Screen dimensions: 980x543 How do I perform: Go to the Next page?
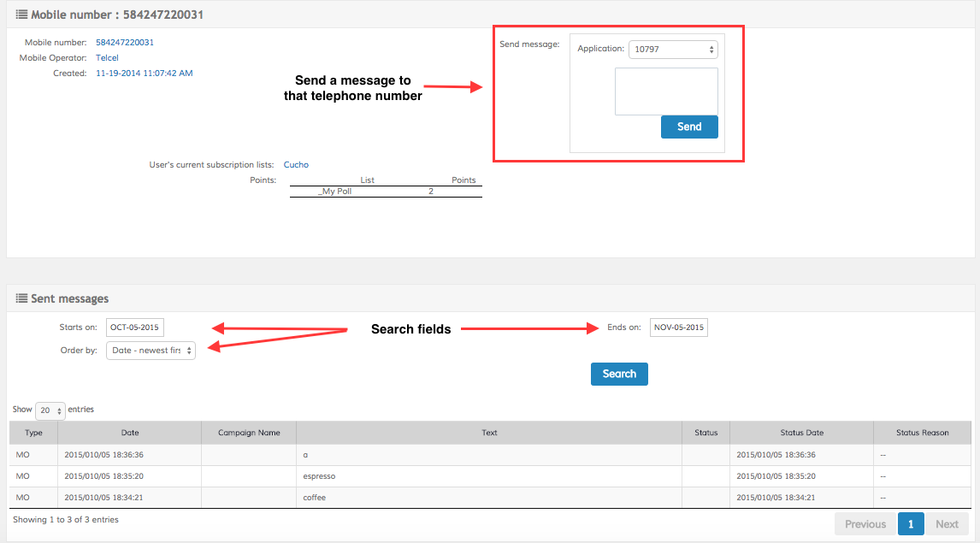tap(947, 524)
